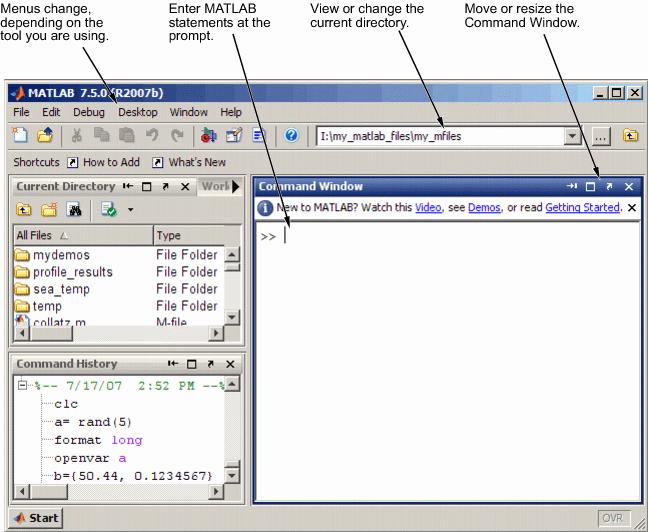Image resolution: width=649 pixels, height=532 pixels.
Task: Click the Copy toolbar icon
Action: tap(101, 135)
